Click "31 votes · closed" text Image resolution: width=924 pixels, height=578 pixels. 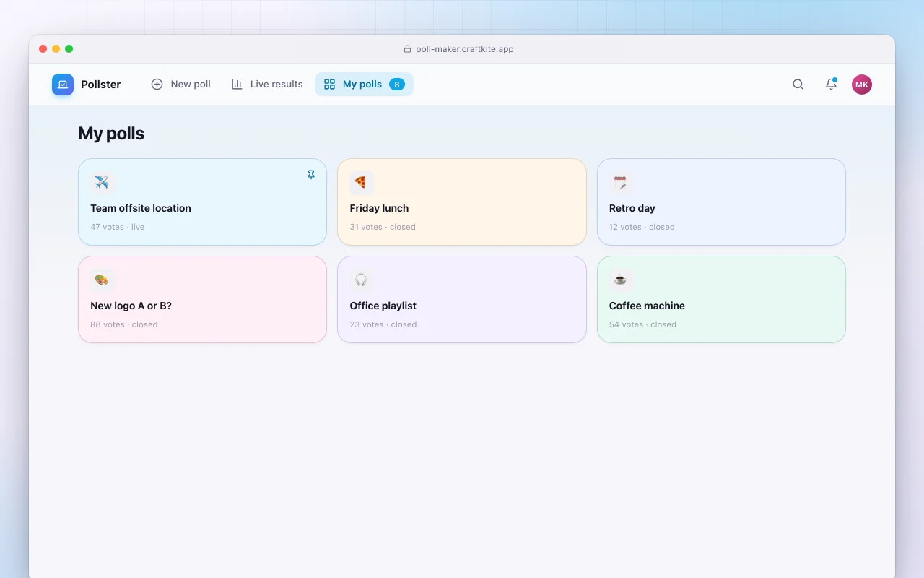pyautogui.click(x=383, y=227)
